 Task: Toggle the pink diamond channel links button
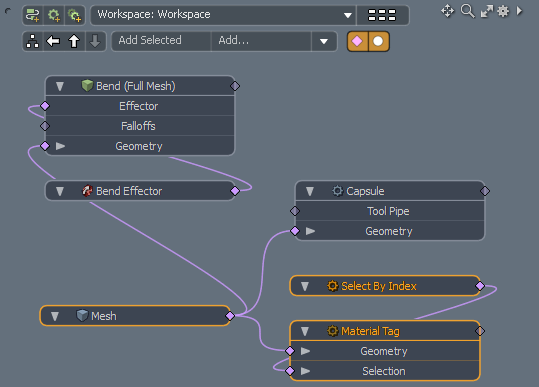[358, 41]
